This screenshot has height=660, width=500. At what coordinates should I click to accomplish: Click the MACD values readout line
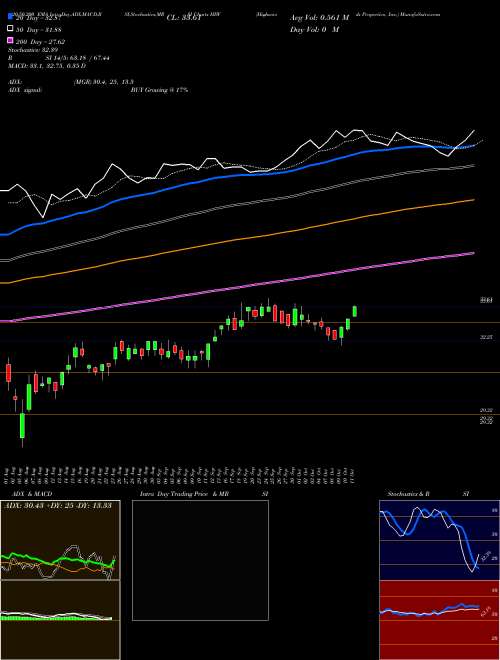[x=47, y=66]
